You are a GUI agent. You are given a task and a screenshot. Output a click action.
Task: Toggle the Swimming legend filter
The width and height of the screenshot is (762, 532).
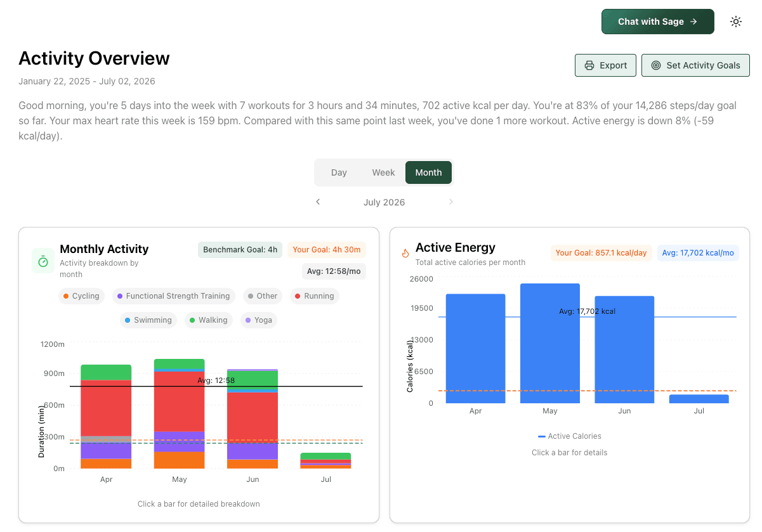pyautogui.click(x=148, y=320)
